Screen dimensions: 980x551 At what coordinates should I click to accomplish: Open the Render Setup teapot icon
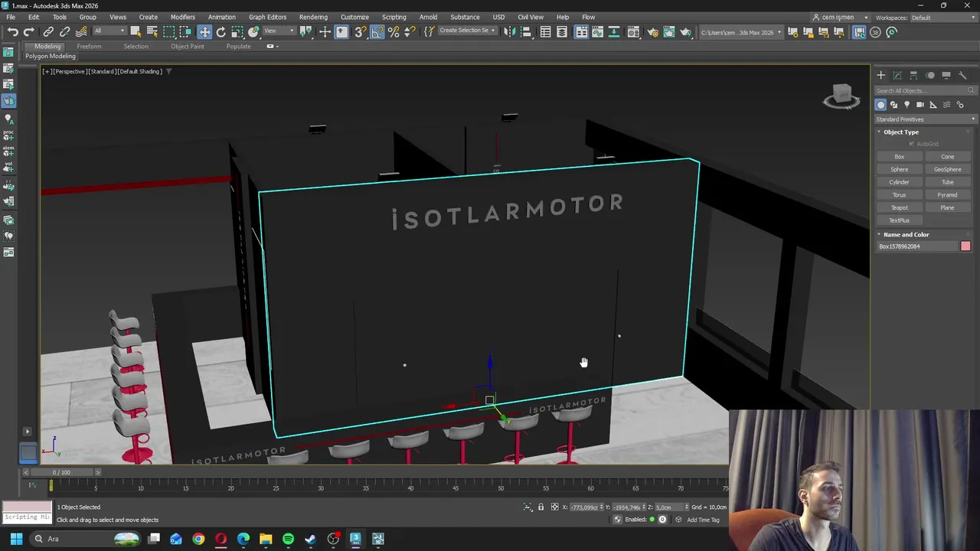(x=652, y=32)
